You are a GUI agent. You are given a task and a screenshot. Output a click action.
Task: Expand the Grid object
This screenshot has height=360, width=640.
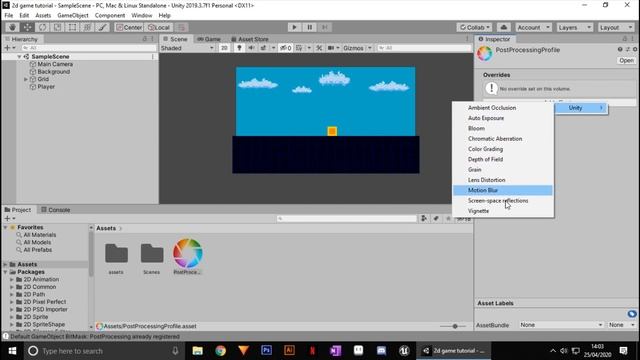(x=26, y=79)
